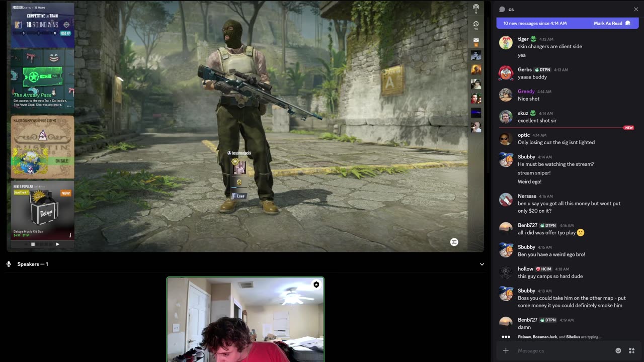Click username optic in chat

click(524, 135)
